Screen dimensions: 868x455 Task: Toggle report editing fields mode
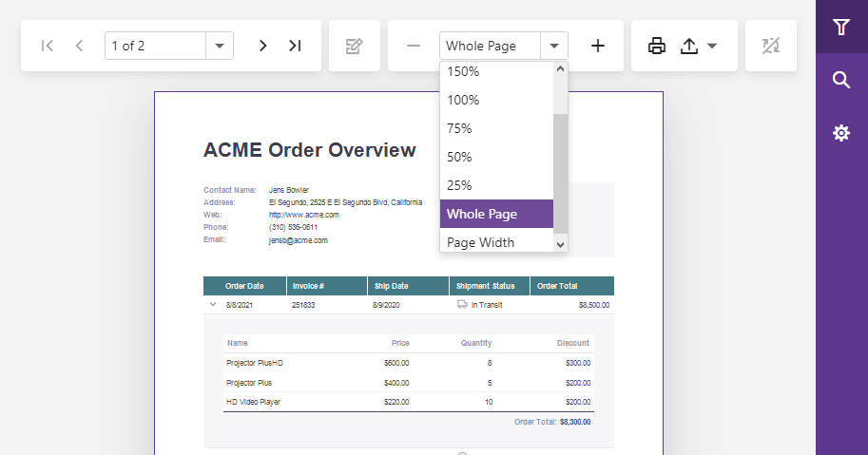[355, 46]
